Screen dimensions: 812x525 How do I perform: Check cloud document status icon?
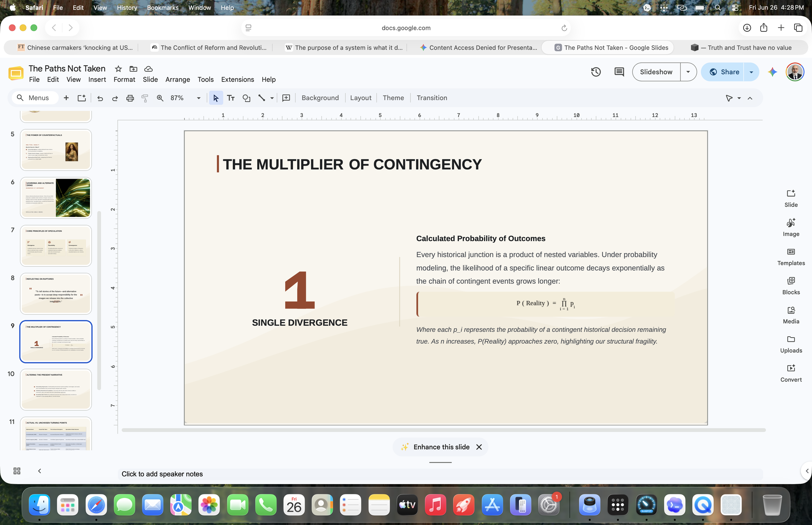(148, 69)
